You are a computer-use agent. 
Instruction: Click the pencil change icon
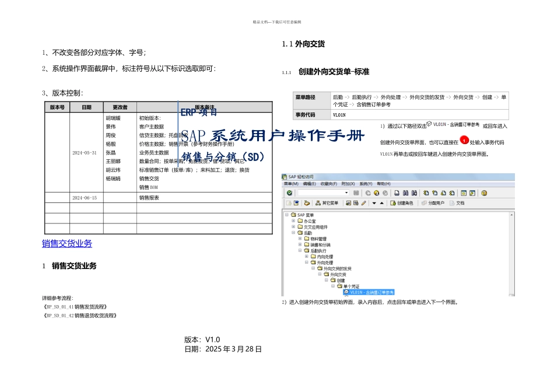pyautogui.click(x=363, y=203)
